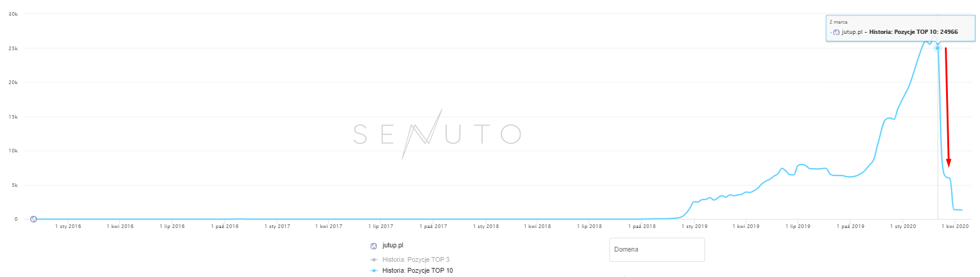Hide the Historia: Pozycje TOP 10 series
The image size is (980, 277).
(417, 270)
